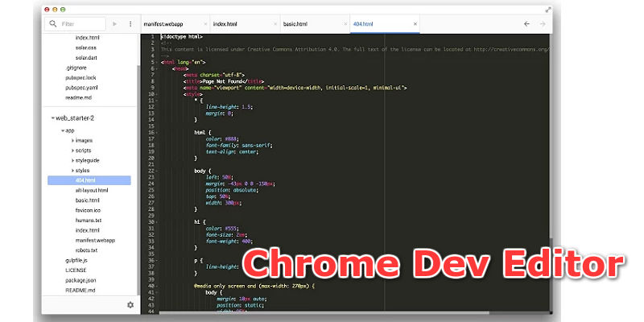This screenshot has width=644, height=322.
Task: Fold the media query at line 40
Action: coord(157,286)
